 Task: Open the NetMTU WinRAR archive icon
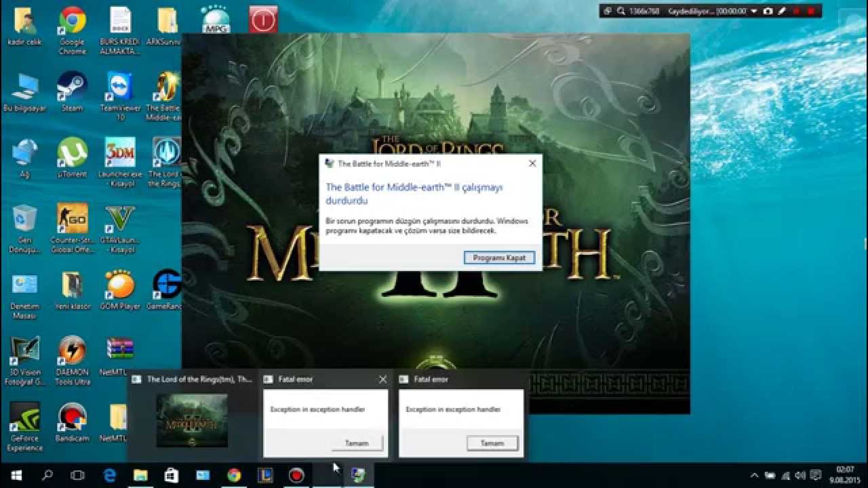pos(120,357)
